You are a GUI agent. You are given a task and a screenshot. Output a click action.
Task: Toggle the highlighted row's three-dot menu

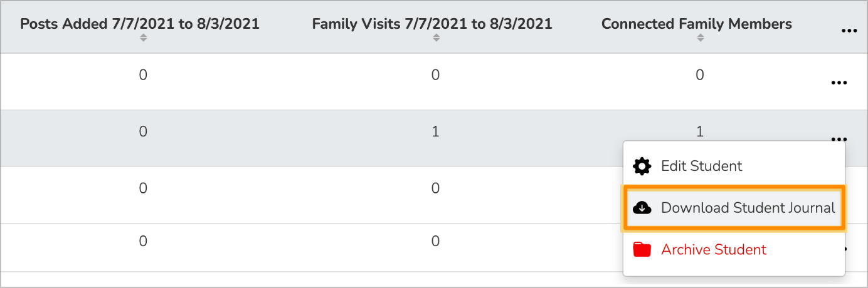pos(839,138)
